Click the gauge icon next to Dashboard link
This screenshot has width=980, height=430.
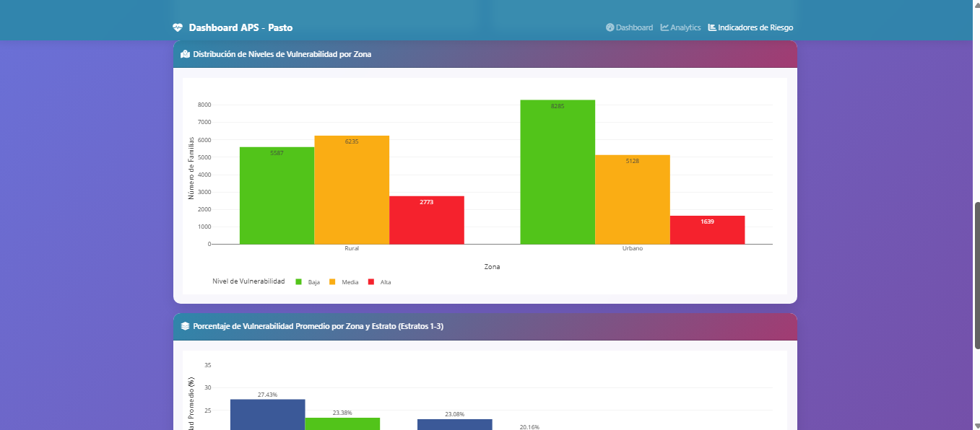610,27
